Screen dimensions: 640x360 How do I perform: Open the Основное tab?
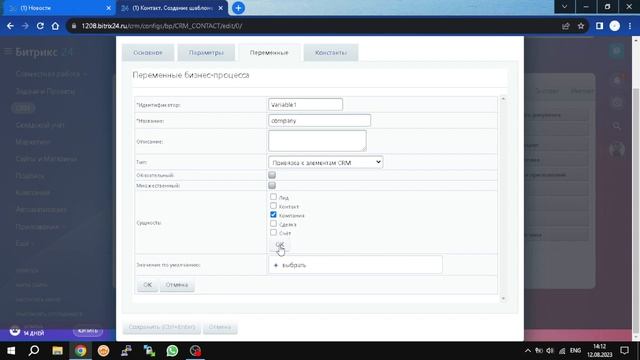point(148,53)
